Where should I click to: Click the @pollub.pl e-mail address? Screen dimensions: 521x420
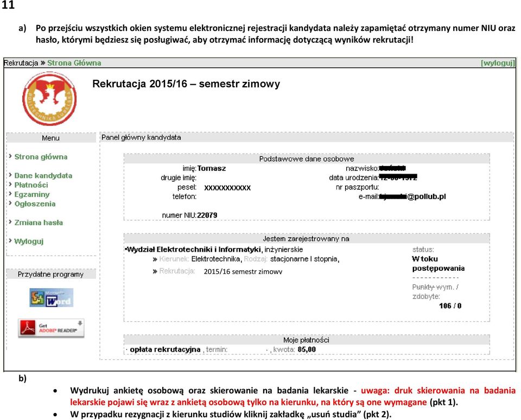coord(412,196)
